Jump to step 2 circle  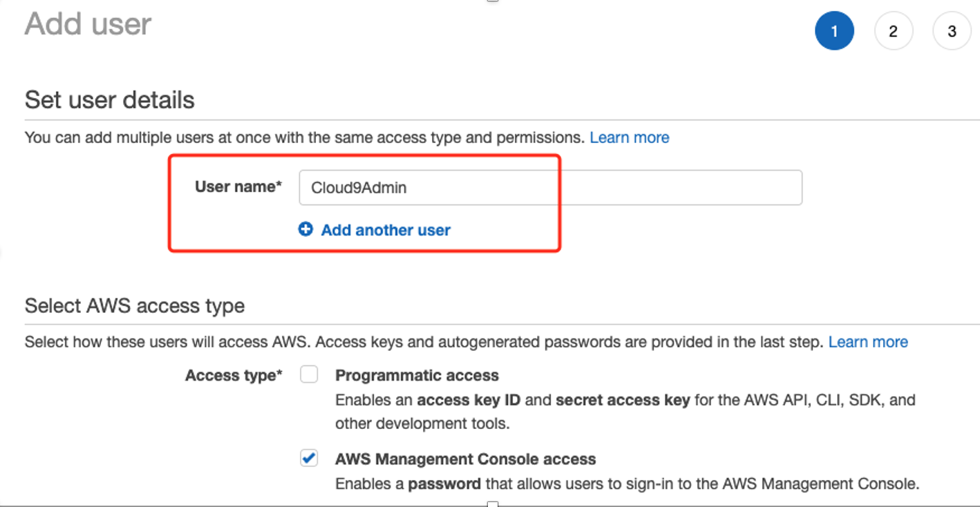[893, 31]
